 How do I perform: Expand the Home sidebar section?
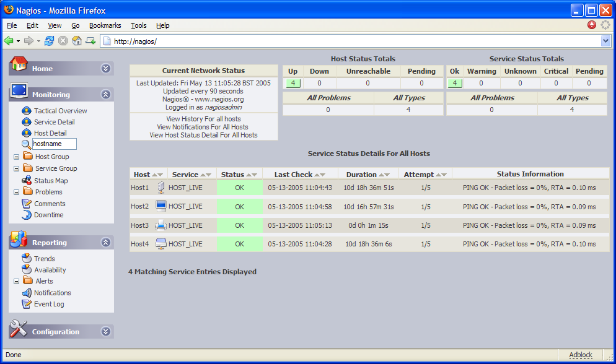coord(106,68)
